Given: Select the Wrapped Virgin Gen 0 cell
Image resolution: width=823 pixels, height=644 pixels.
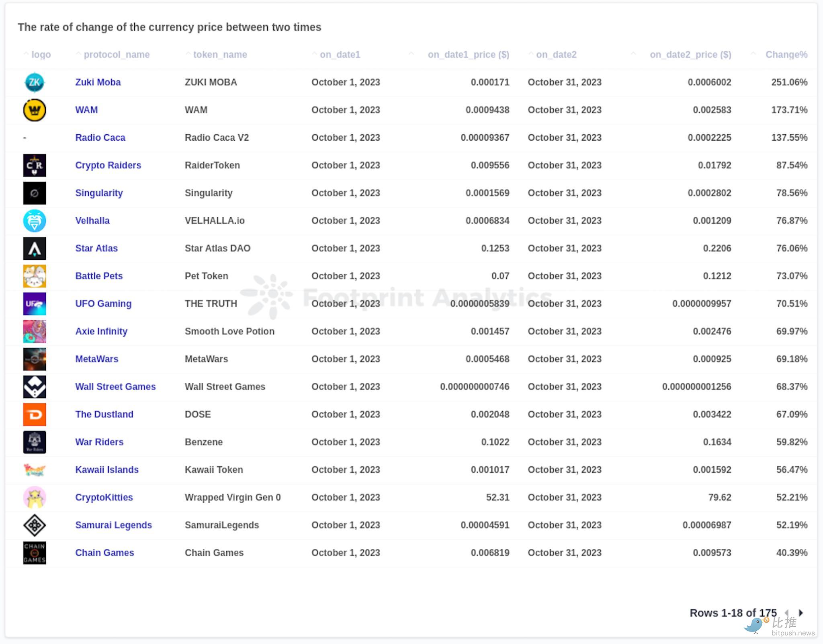Looking at the screenshot, I should pyautogui.click(x=233, y=498).
